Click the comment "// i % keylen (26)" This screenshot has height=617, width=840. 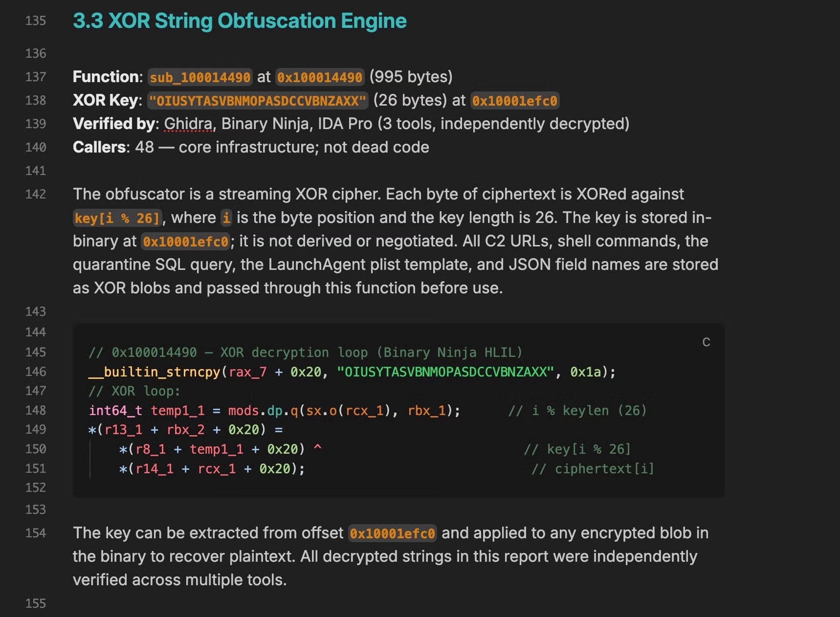click(577, 411)
